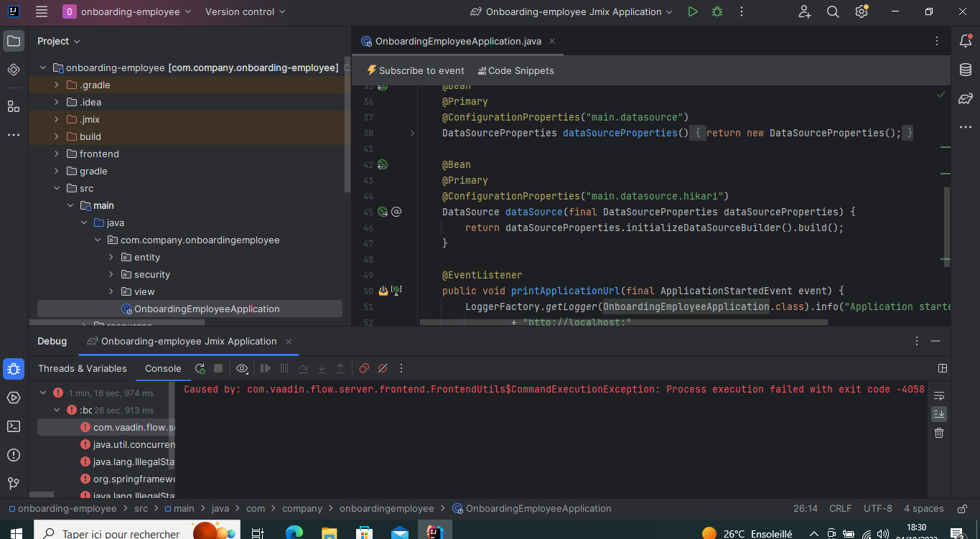Open the Database tool window
Screen dimensions: 980x539
point(966,70)
